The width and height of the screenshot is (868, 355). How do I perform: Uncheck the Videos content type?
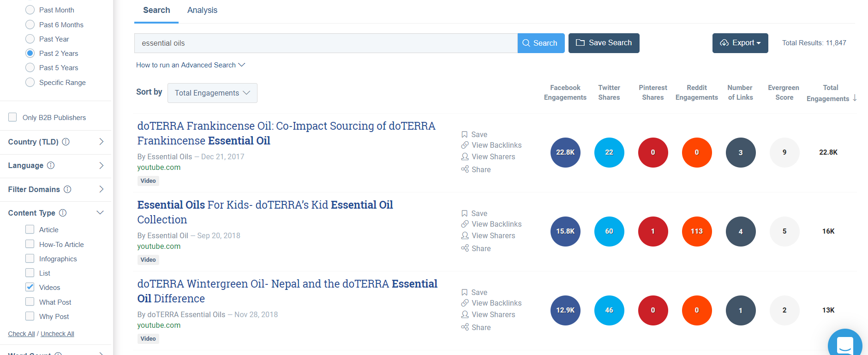click(x=30, y=287)
